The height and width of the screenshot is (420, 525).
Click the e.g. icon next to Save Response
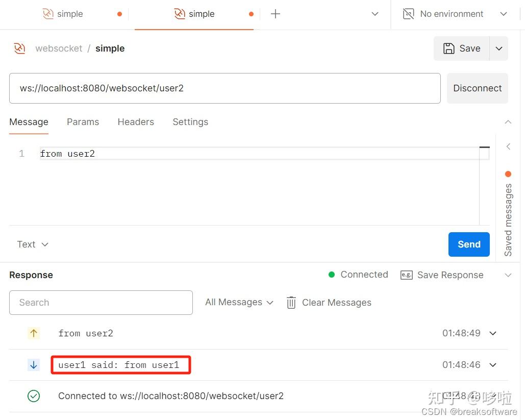tap(406, 275)
